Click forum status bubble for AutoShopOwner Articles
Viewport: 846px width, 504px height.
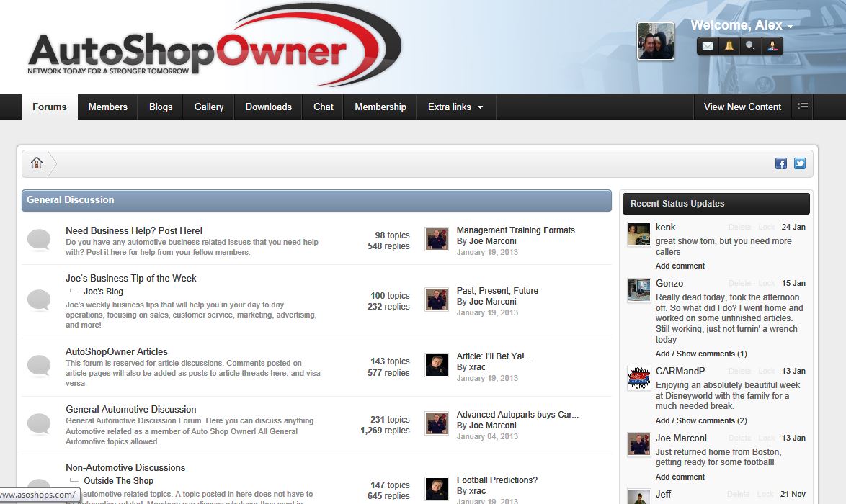pyautogui.click(x=39, y=366)
